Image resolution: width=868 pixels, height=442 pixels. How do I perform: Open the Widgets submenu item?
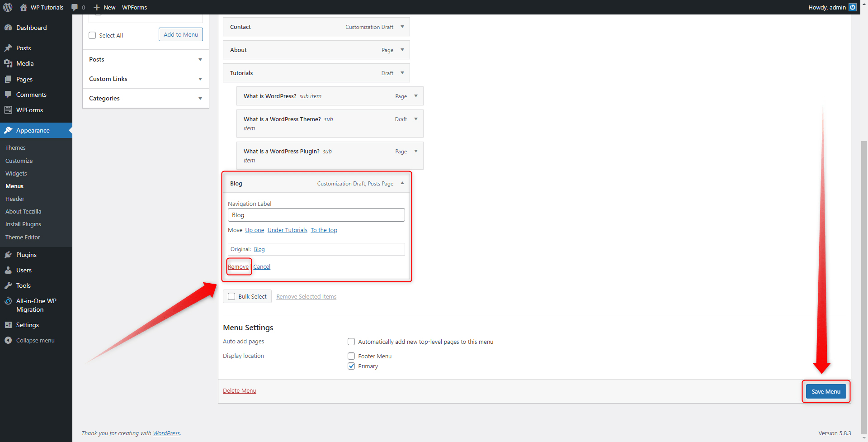coord(16,173)
